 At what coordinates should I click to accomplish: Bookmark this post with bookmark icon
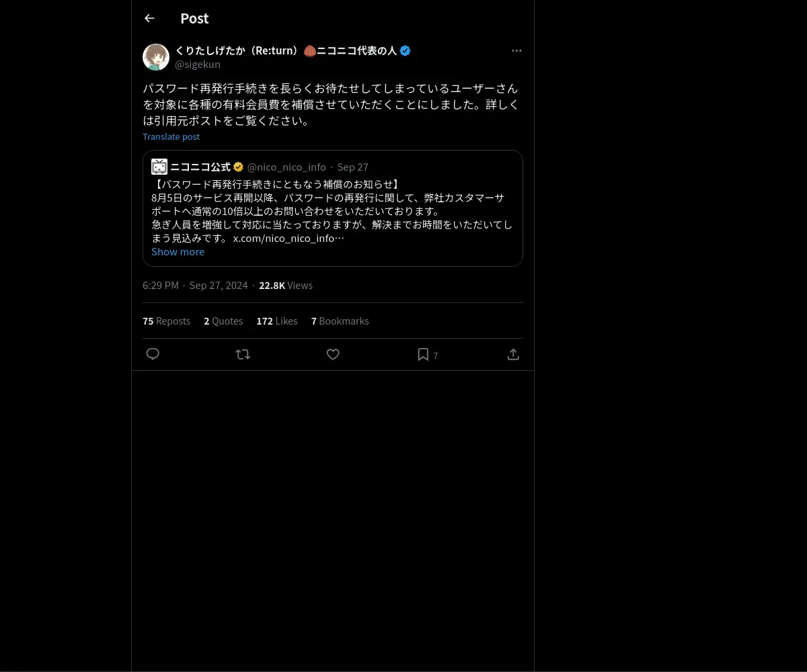click(423, 354)
